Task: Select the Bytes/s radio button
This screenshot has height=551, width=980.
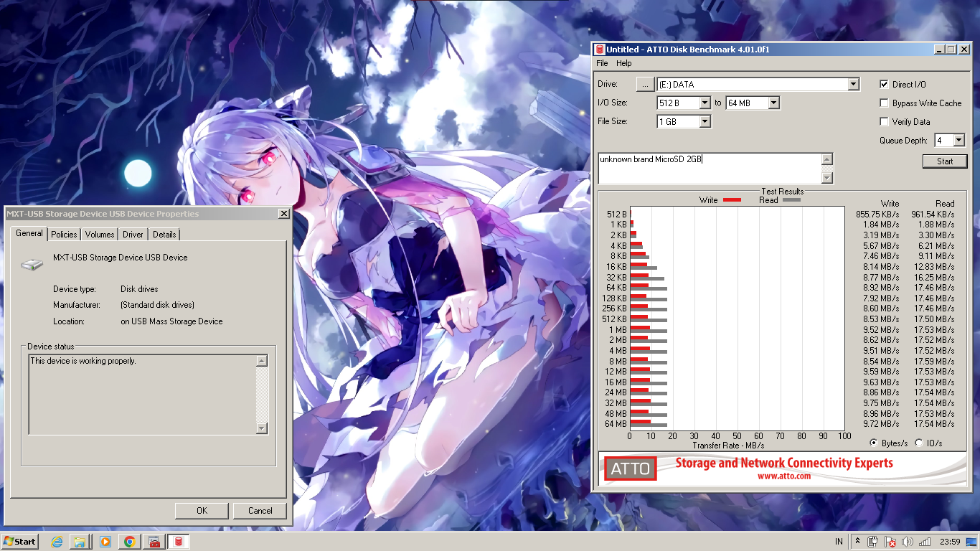Action: (873, 443)
